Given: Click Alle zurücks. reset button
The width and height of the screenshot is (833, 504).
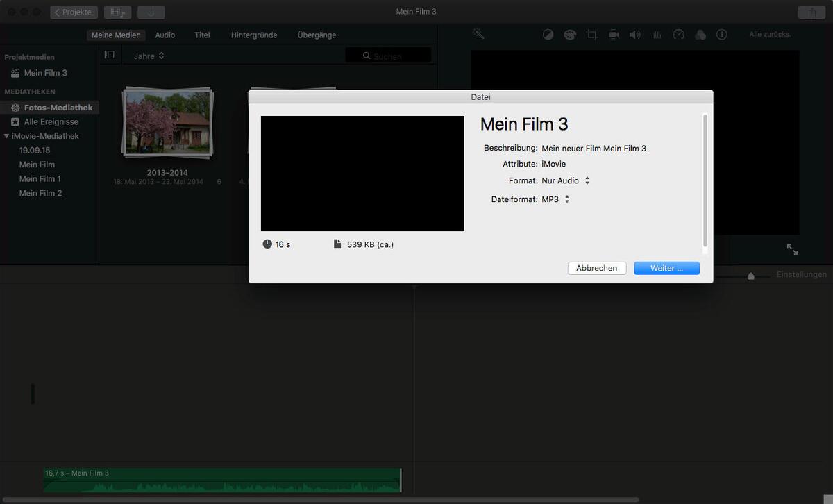Looking at the screenshot, I should pos(770,34).
